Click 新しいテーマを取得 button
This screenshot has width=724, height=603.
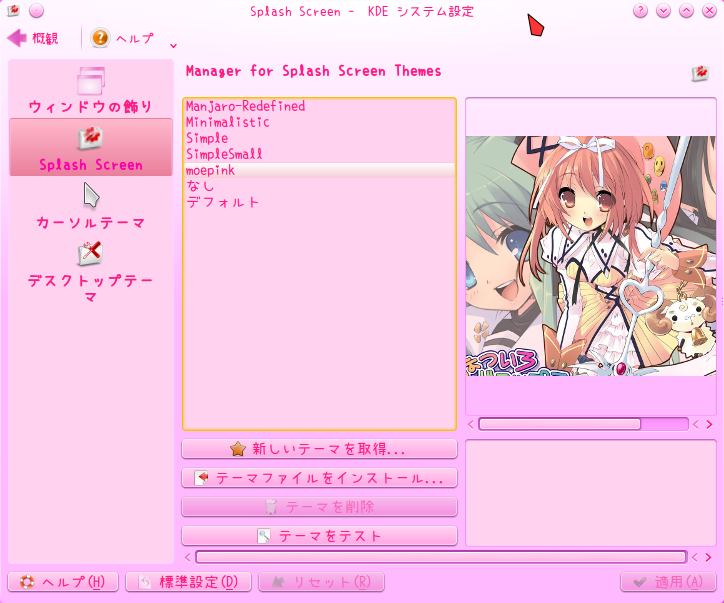coord(319,449)
